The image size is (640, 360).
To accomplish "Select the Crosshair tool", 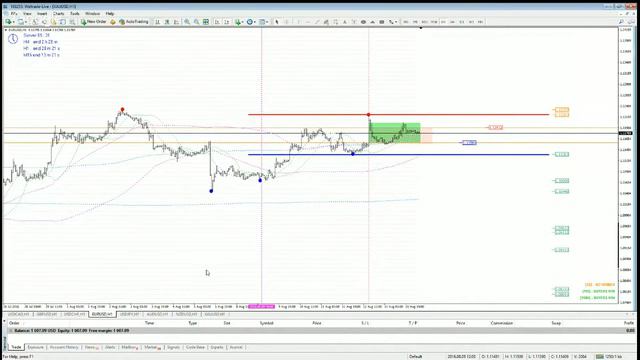I will 287,22.
